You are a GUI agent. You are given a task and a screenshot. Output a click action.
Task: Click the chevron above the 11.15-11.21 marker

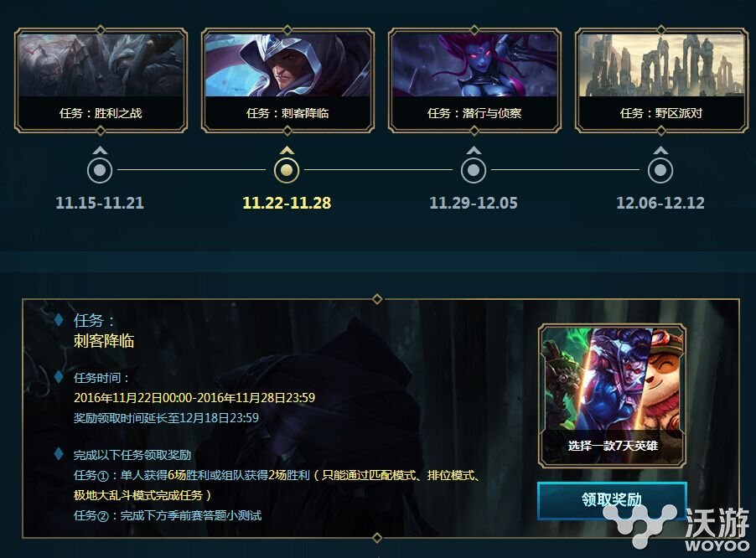coord(100,150)
